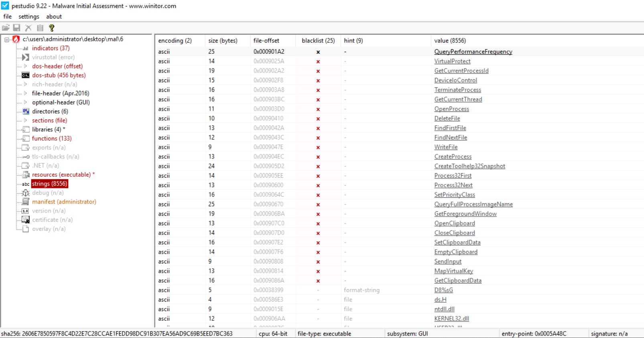Open the VirtualProtect string link

452,61
